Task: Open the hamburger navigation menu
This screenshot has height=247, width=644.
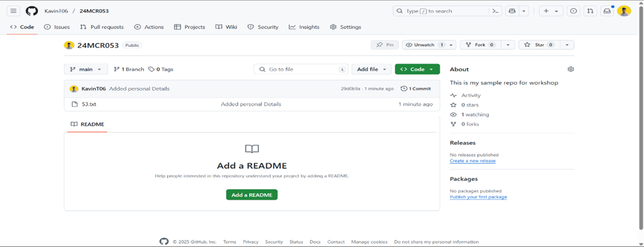Action: 14,11
